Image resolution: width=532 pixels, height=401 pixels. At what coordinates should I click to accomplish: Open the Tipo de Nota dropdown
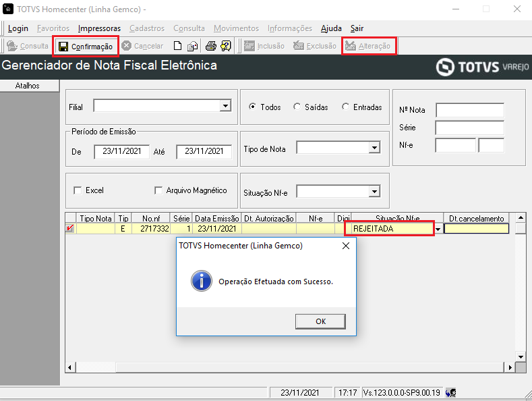click(x=374, y=147)
